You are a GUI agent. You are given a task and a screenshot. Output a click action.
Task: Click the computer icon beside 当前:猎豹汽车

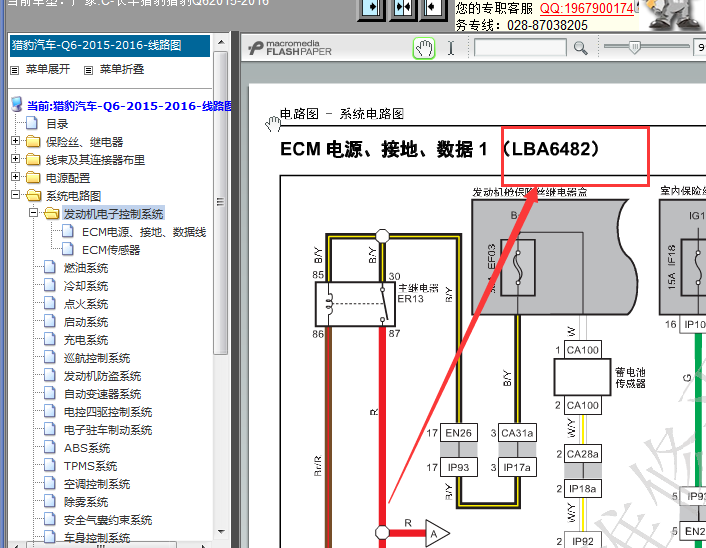point(17,104)
